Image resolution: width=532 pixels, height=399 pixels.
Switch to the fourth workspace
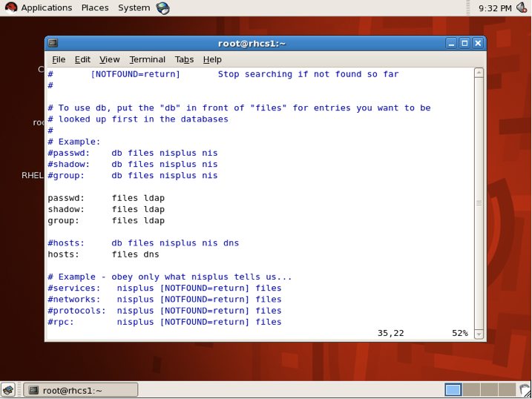pyautogui.click(x=507, y=390)
